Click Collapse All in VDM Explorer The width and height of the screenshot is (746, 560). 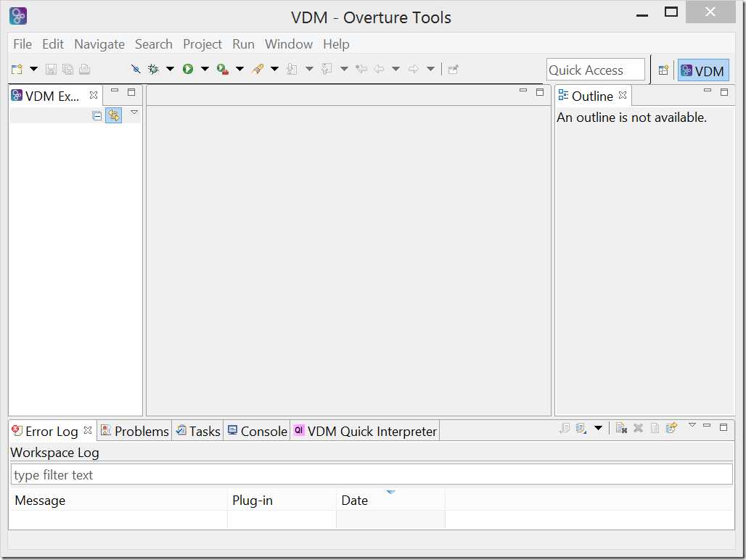(x=97, y=115)
